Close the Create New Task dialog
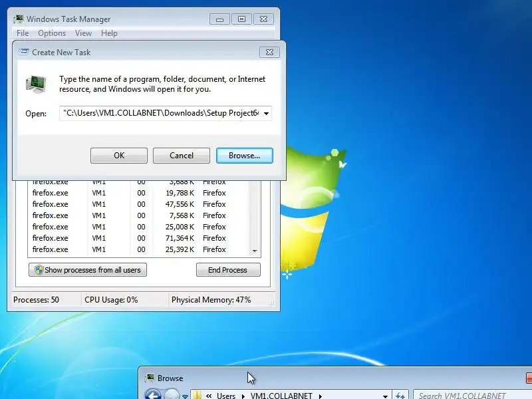 click(x=269, y=53)
